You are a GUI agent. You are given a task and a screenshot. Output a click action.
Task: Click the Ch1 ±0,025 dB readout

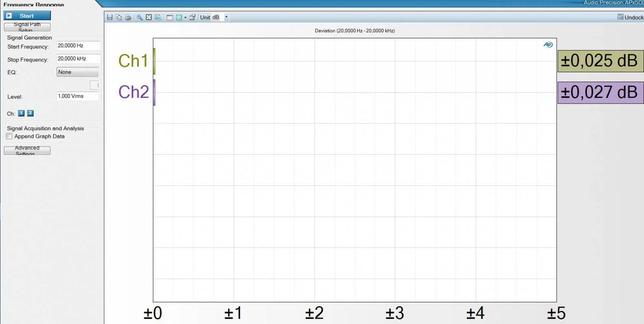600,61
